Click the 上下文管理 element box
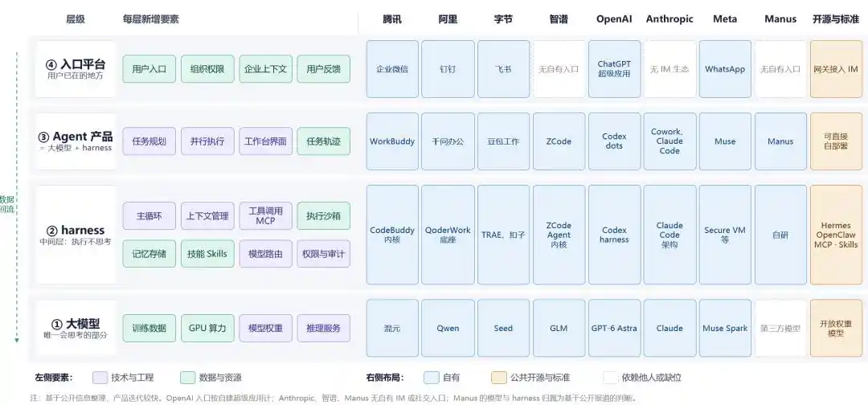 point(207,216)
